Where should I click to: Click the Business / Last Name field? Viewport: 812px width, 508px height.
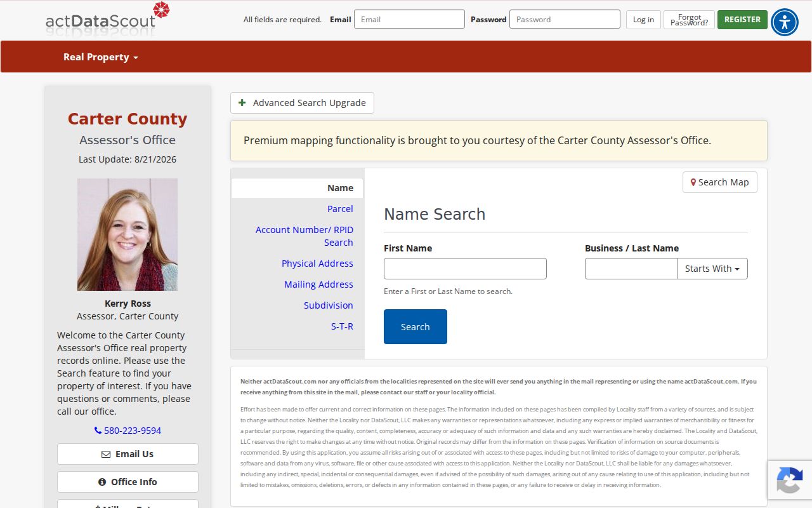(x=631, y=269)
